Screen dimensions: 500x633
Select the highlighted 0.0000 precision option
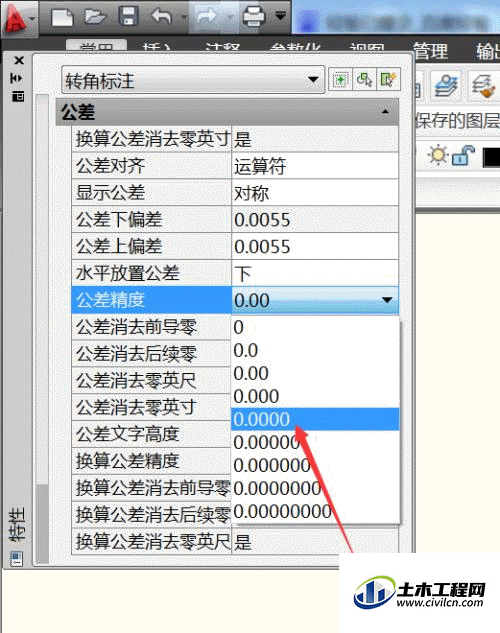tap(315, 419)
